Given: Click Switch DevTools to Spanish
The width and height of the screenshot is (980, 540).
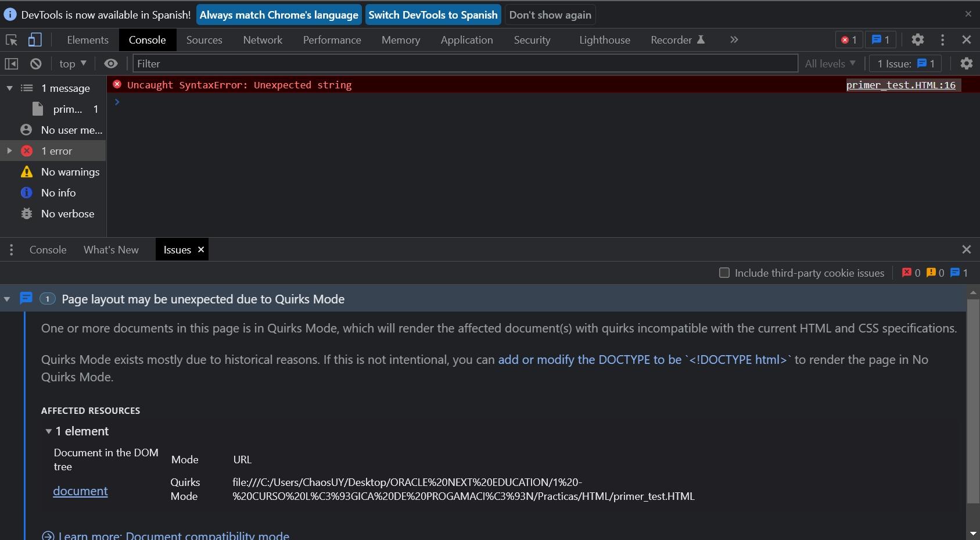Looking at the screenshot, I should [433, 15].
